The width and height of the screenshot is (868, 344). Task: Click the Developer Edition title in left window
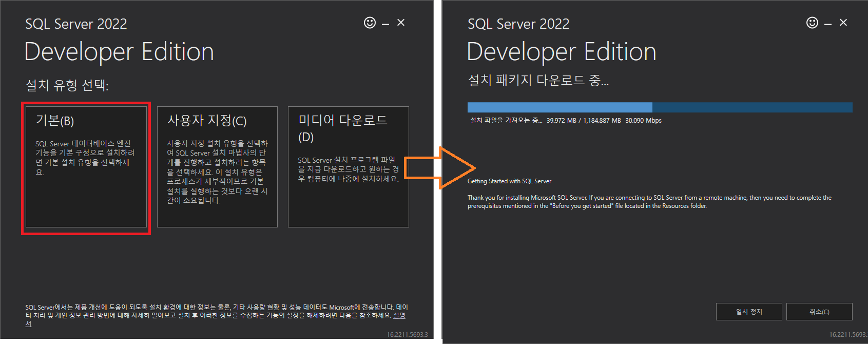119,52
